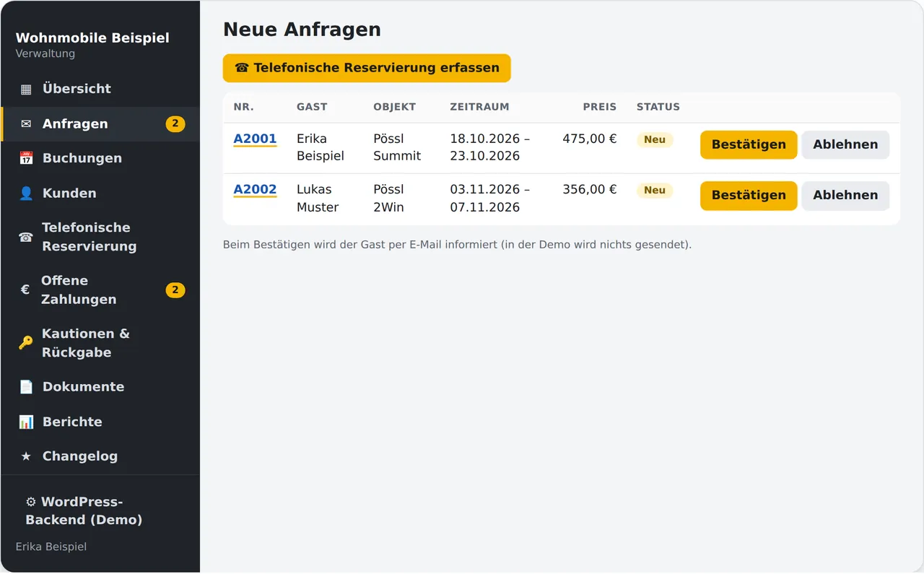This screenshot has width=924, height=574.
Task: Click the Pössl Summit object cell
Action: pos(397,147)
